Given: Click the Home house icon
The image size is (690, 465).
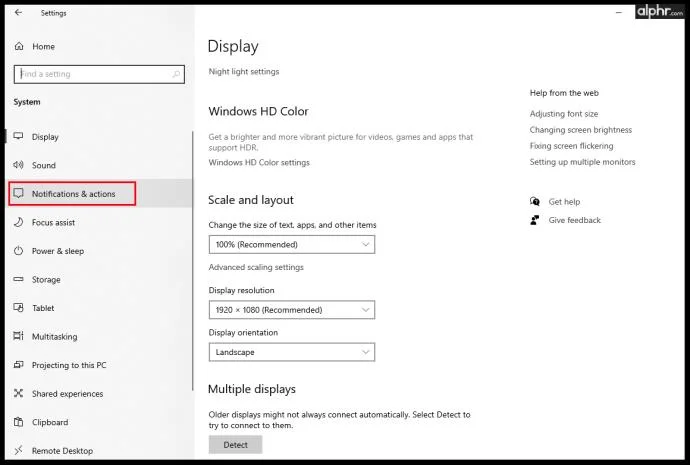Looking at the screenshot, I should coord(19,46).
